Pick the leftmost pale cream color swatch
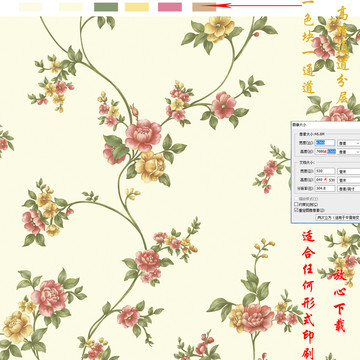360x360 pixels. (x=31, y=7)
